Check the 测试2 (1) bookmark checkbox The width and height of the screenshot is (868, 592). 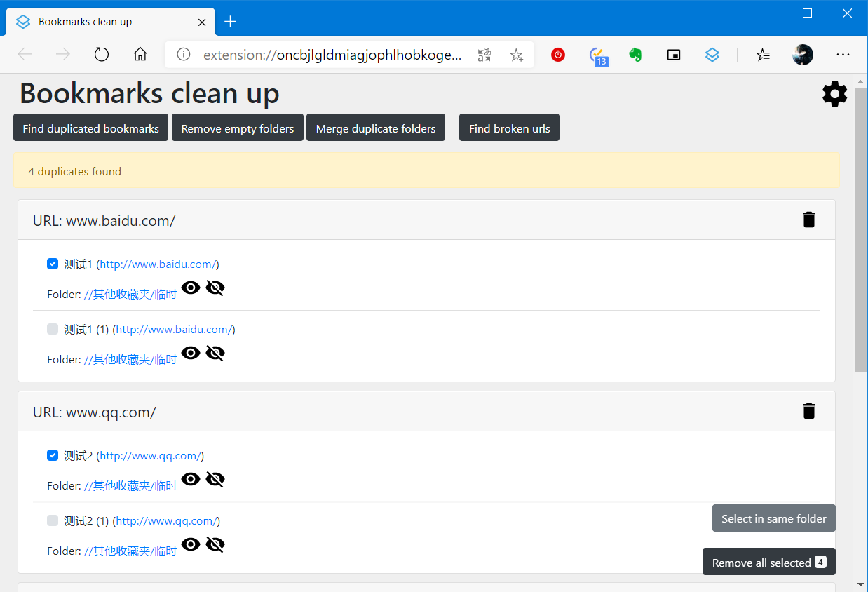53,520
